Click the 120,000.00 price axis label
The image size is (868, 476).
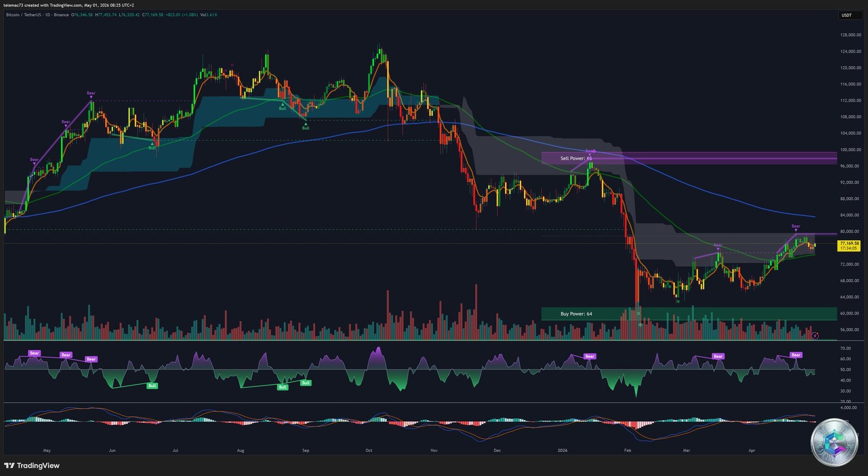tap(851, 68)
